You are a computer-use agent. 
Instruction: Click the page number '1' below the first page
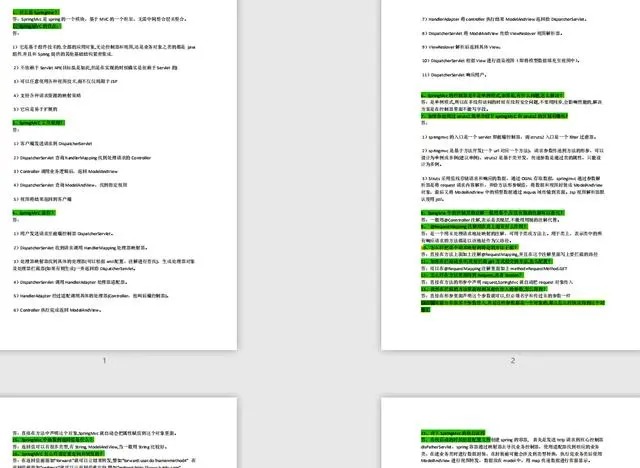[104, 360]
